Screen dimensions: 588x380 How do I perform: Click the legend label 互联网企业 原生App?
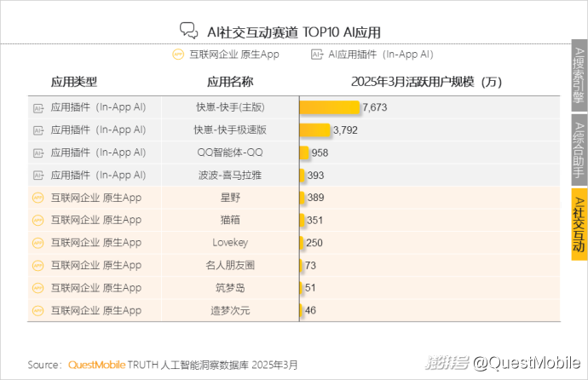(234, 55)
